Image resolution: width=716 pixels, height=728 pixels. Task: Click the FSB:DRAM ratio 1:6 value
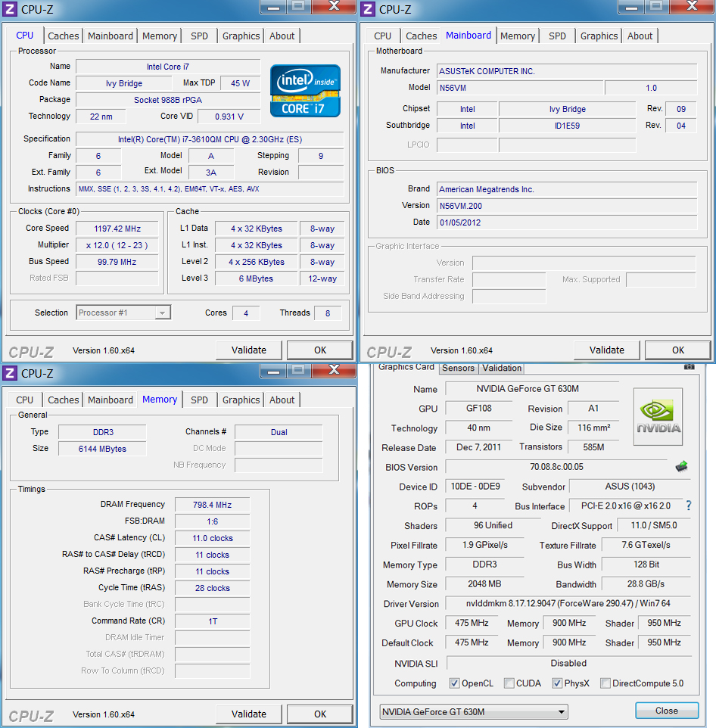coord(212,521)
